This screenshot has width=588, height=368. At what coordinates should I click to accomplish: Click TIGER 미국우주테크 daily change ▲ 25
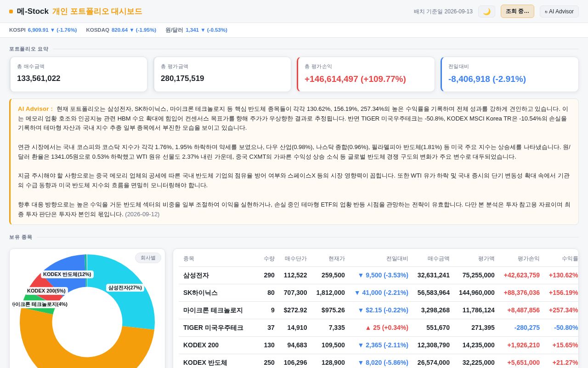pyautogui.click(x=387, y=328)
